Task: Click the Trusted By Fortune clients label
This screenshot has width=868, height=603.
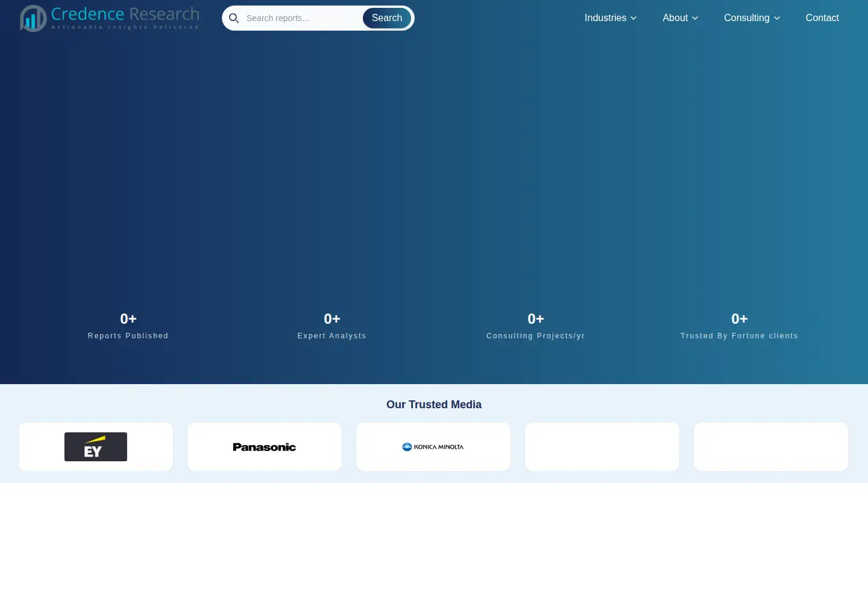Action: [x=740, y=336]
